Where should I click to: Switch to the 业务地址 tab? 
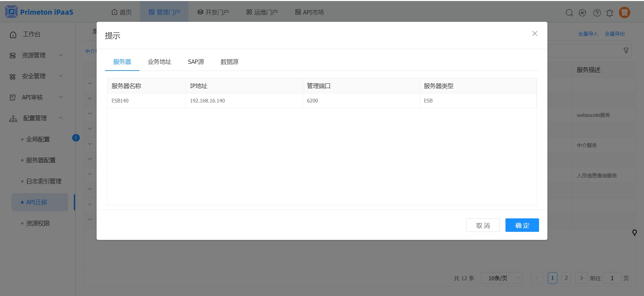[x=159, y=62]
